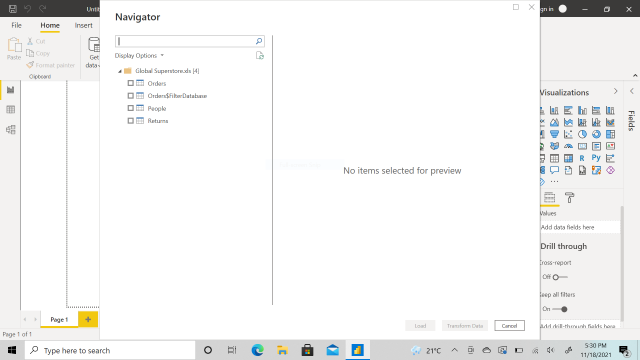640x360 pixels.
Task: Click the Load button
Action: 420,326
